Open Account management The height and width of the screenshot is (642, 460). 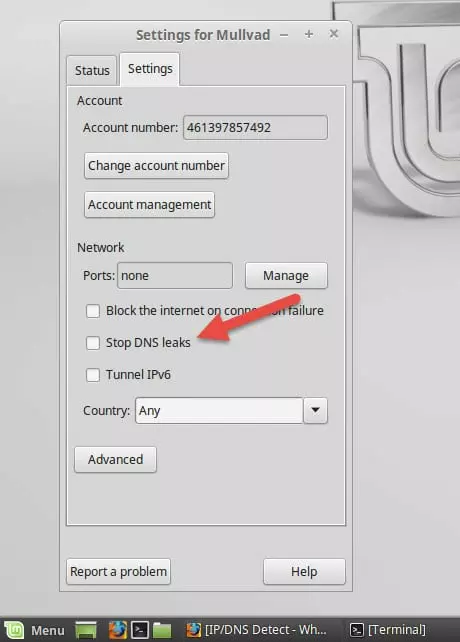(150, 204)
